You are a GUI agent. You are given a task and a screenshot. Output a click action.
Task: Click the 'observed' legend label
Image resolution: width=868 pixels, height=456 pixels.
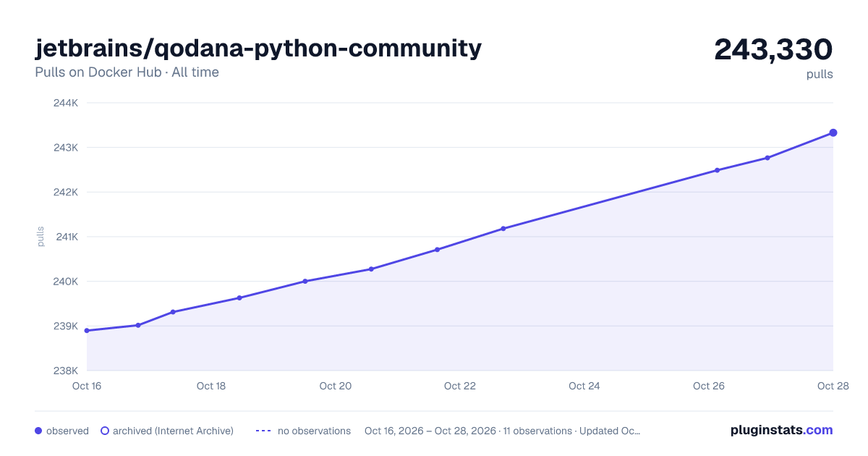[x=67, y=431]
